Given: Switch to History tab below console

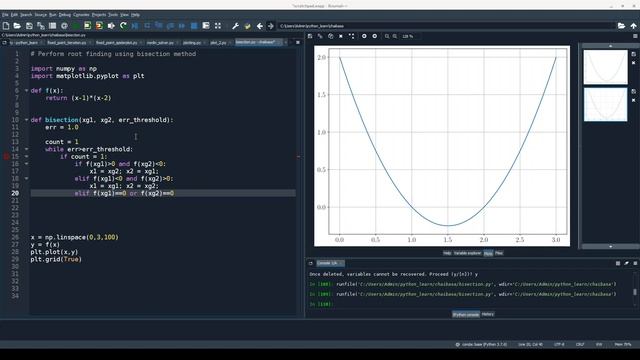Looking at the screenshot, I should click(488, 314).
